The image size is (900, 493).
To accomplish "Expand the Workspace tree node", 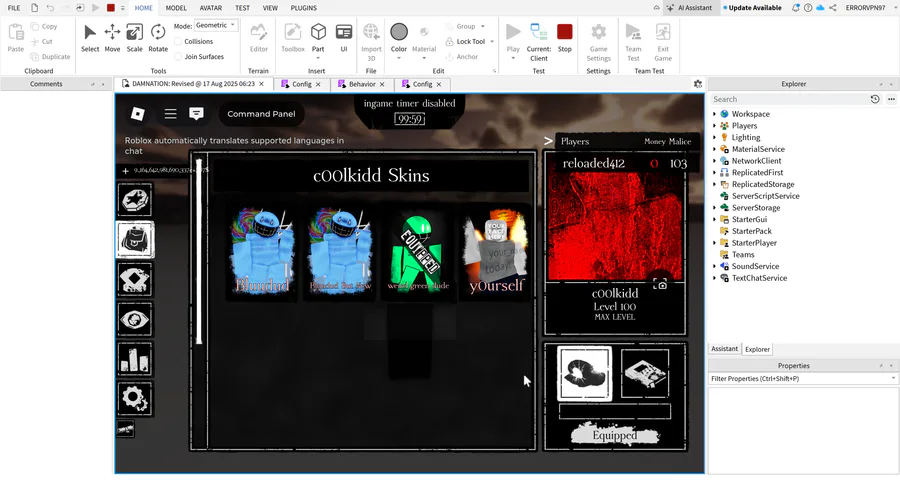I will click(715, 114).
